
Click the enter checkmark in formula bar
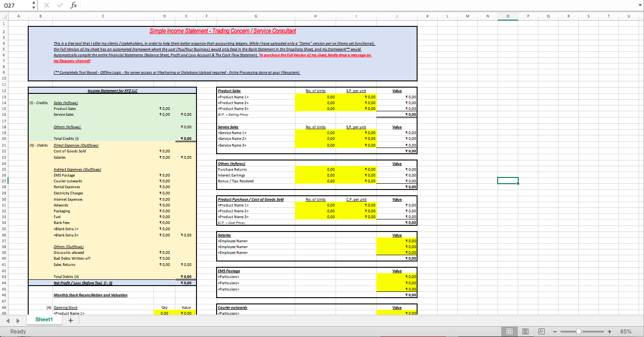click(x=60, y=5)
